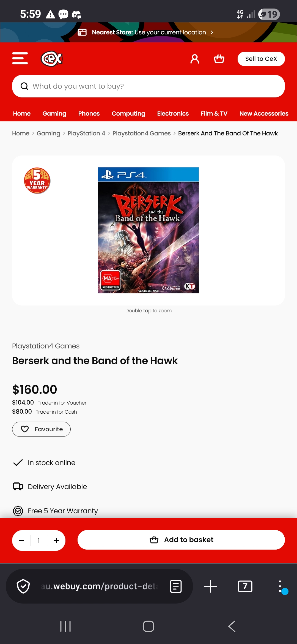
Task: View site security shield info
Action: click(23, 586)
